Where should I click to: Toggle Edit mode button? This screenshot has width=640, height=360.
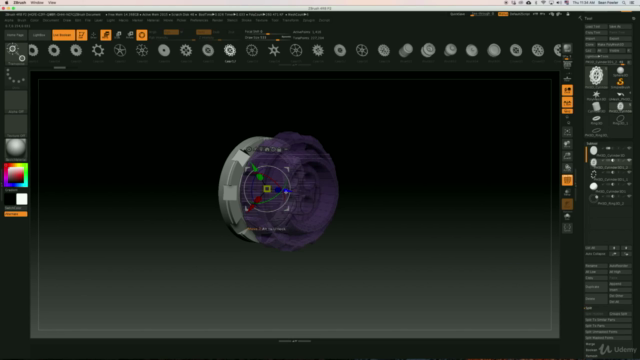(x=82, y=35)
